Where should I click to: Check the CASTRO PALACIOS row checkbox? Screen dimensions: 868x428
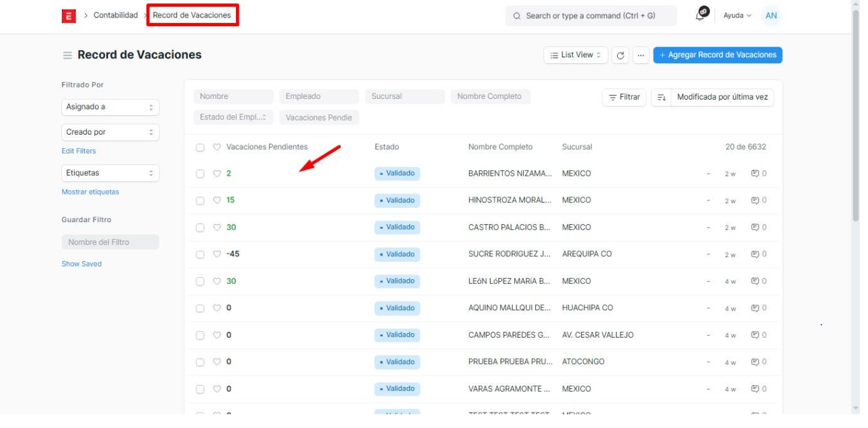200,227
